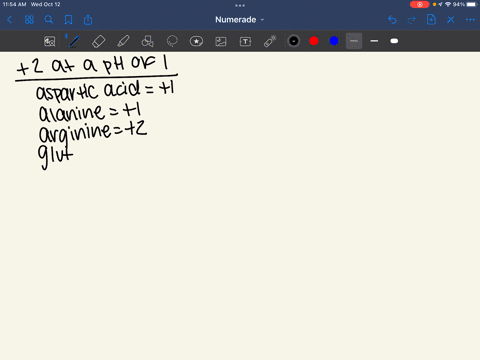Close the editing toolbar with the X
This screenshot has height=360, width=480.
tap(451, 20)
